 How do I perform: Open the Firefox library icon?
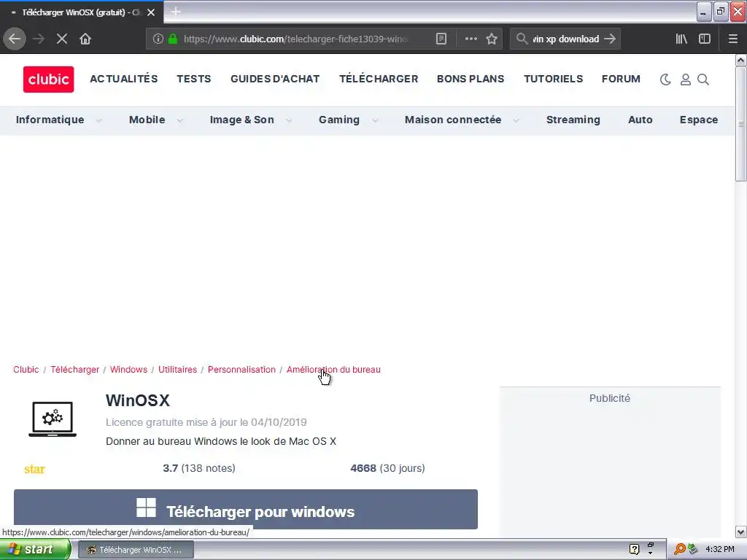click(x=681, y=39)
